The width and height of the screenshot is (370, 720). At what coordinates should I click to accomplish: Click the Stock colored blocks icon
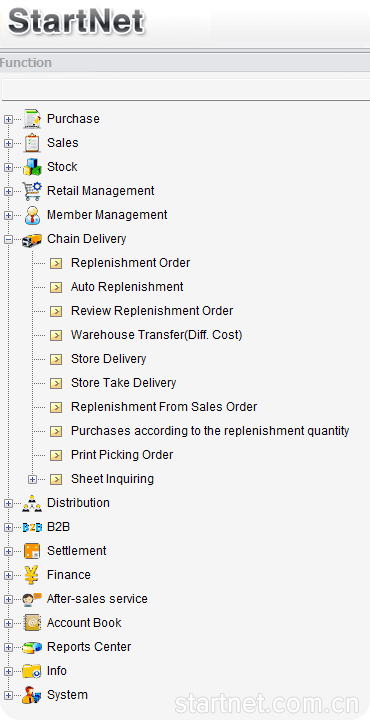pyautogui.click(x=32, y=167)
